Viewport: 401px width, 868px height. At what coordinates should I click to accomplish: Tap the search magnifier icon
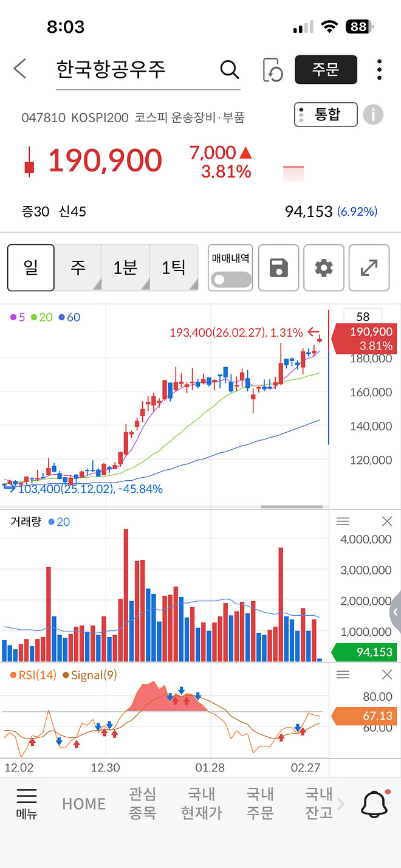[x=229, y=70]
